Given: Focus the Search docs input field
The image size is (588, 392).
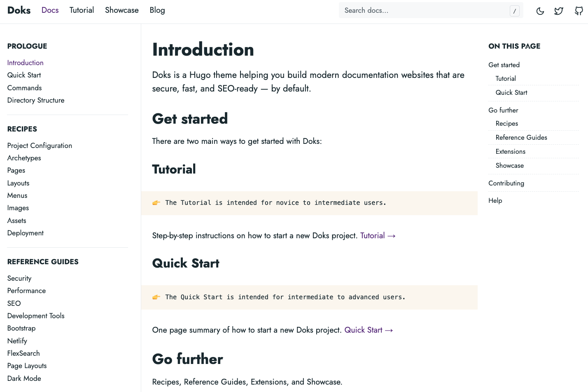Looking at the screenshot, I should (431, 10).
